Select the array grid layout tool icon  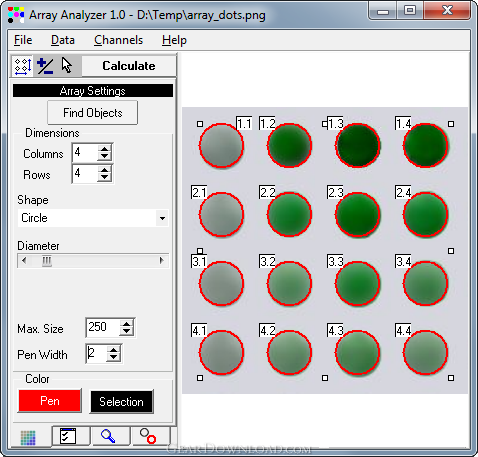(23, 66)
